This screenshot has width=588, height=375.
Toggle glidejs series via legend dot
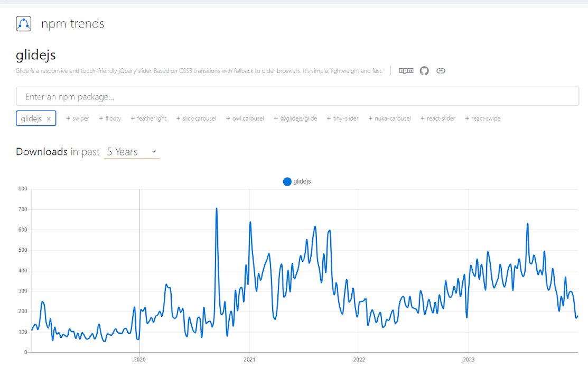point(287,181)
